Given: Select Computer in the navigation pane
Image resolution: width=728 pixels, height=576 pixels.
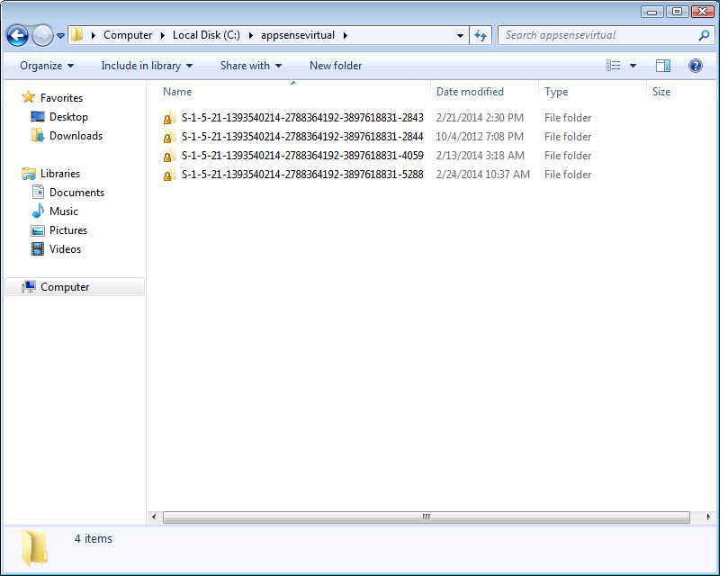Looking at the screenshot, I should click(x=65, y=287).
